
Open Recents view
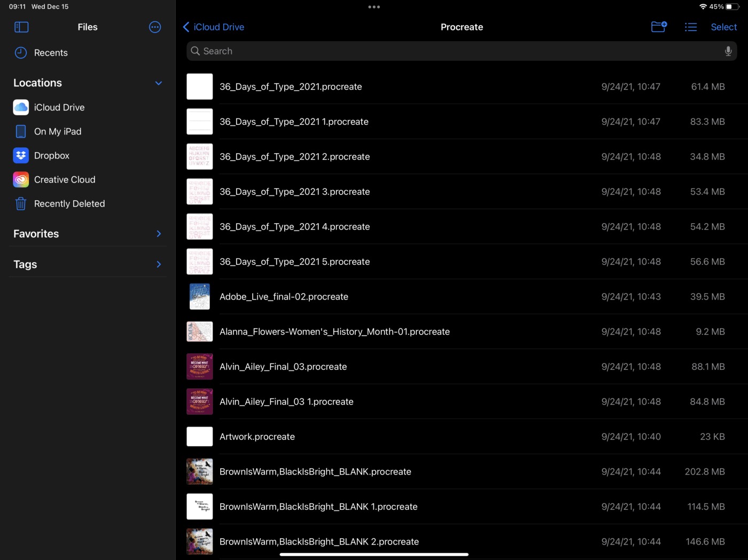click(50, 53)
